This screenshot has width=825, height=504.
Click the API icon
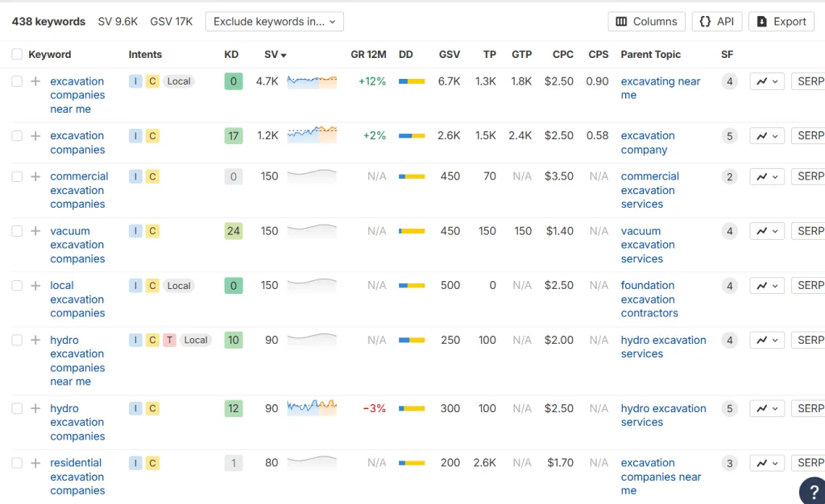[x=716, y=22]
